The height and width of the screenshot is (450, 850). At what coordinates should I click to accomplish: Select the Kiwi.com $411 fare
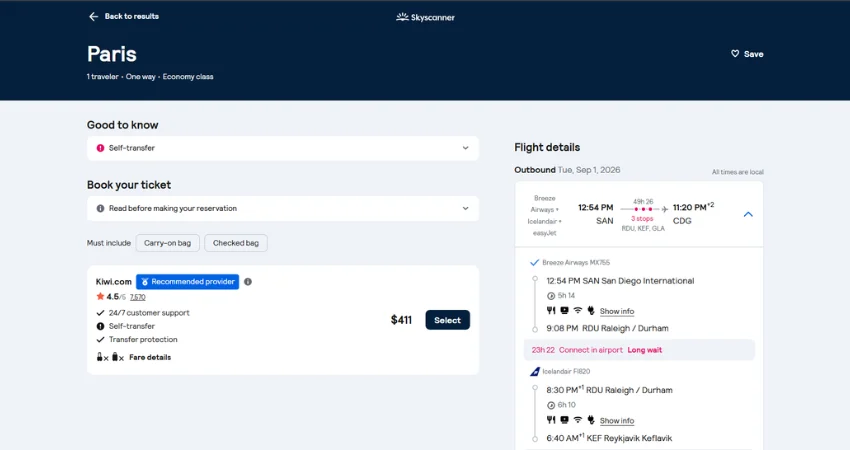pyautogui.click(x=447, y=320)
